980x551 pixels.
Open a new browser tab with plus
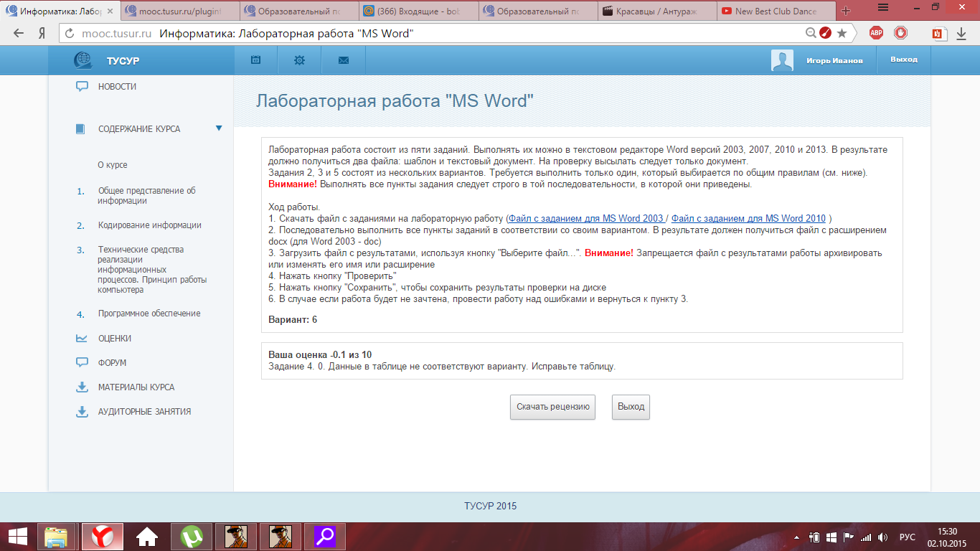click(x=846, y=11)
